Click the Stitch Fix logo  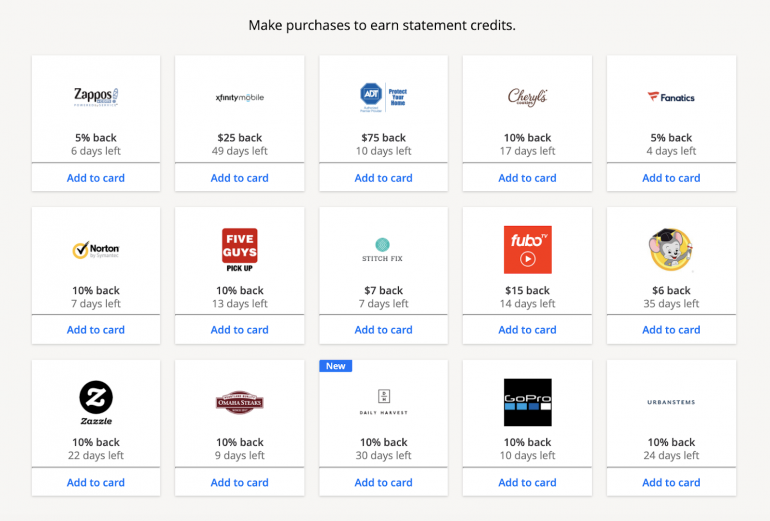coord(384,250)
